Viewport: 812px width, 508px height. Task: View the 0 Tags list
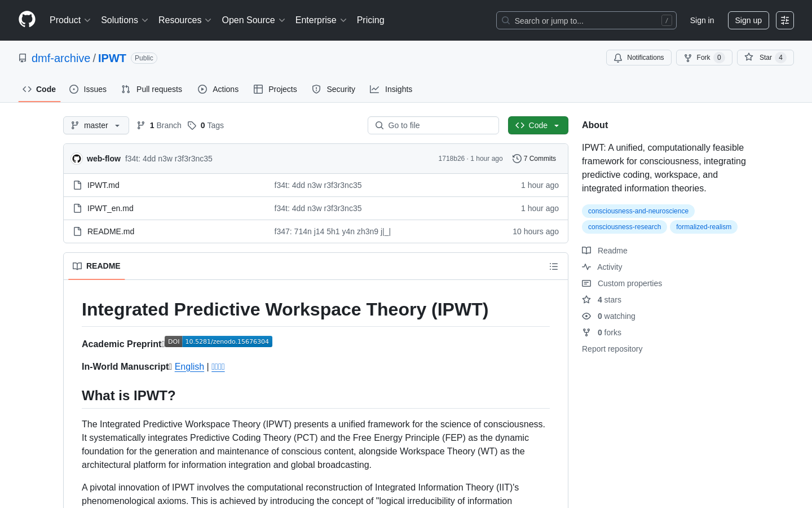click(x=206, y=125)
